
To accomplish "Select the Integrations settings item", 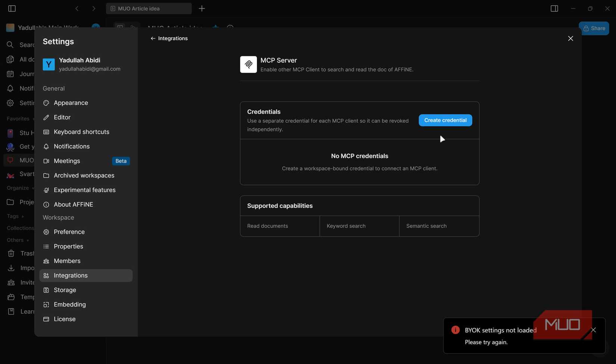I will (x=86, y=276).
